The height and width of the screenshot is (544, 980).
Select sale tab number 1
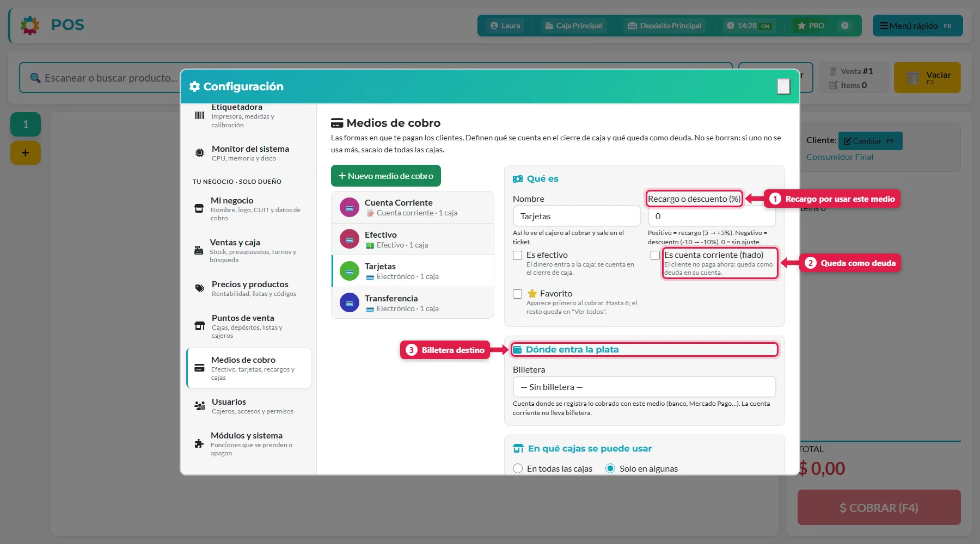pyautogui.click(x=26, y=124)
